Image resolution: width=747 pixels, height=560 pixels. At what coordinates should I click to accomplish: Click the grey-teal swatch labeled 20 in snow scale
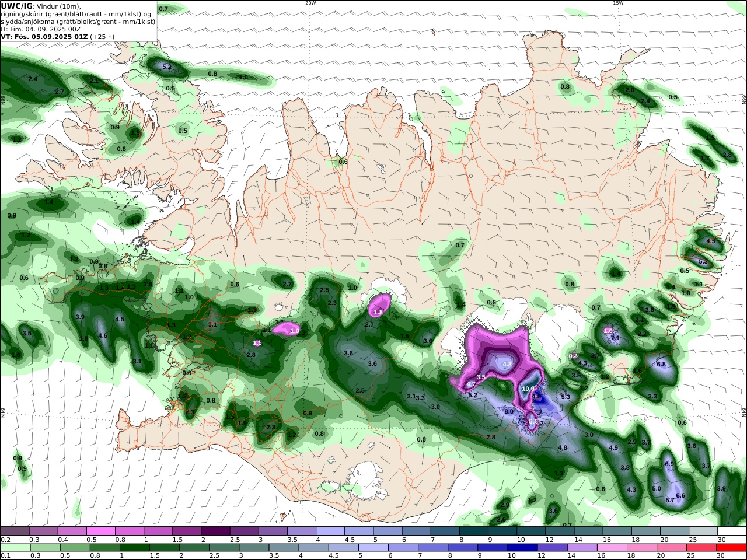675,531
